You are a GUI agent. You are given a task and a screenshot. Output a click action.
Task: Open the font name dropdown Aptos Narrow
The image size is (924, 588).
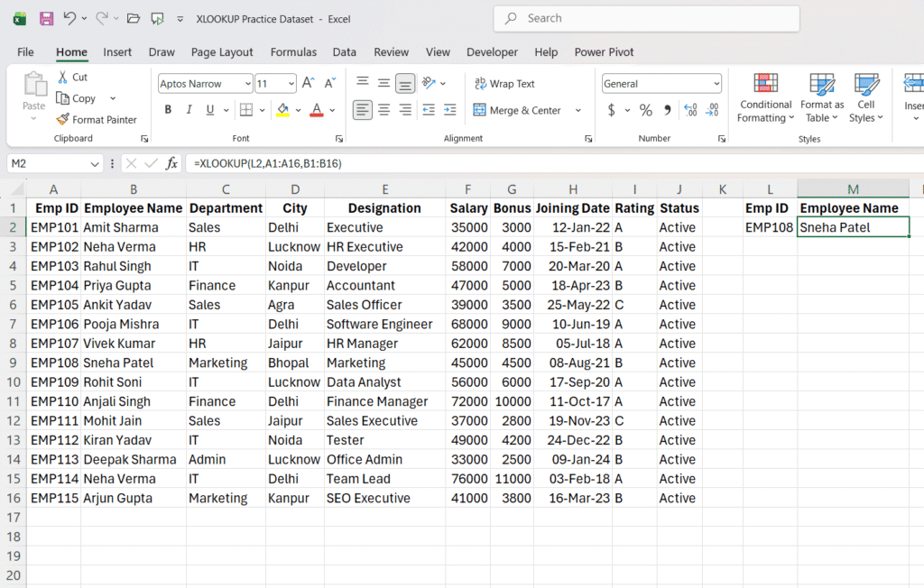(247, 84)
